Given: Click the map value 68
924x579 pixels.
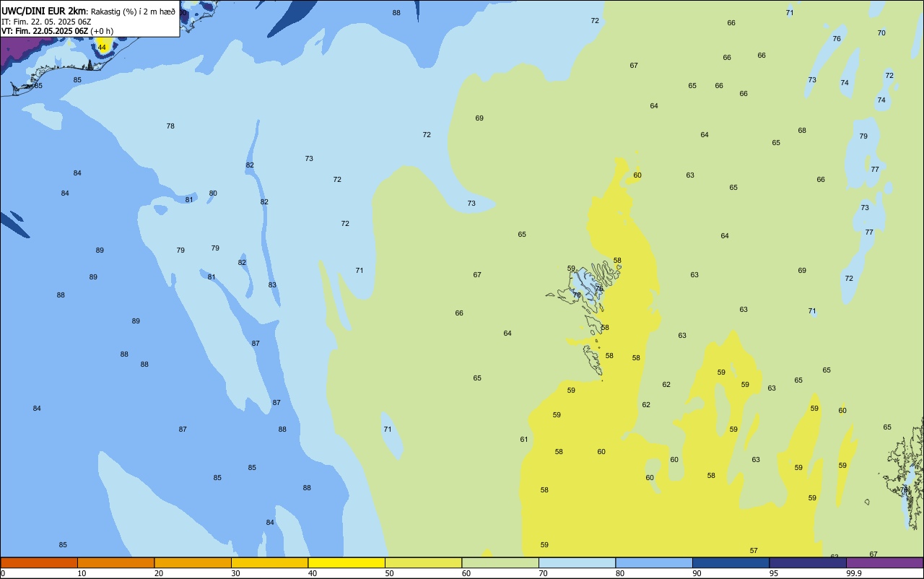Looking at the screenshot, I should [802, 130].
